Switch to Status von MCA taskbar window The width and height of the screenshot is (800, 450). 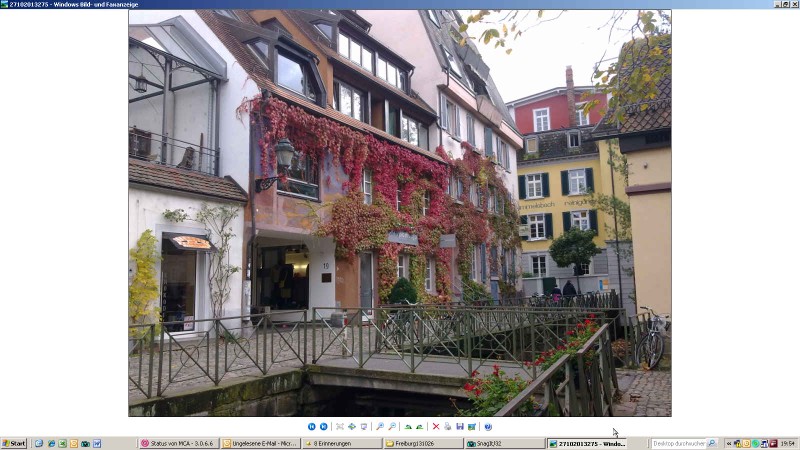[178, 443]
